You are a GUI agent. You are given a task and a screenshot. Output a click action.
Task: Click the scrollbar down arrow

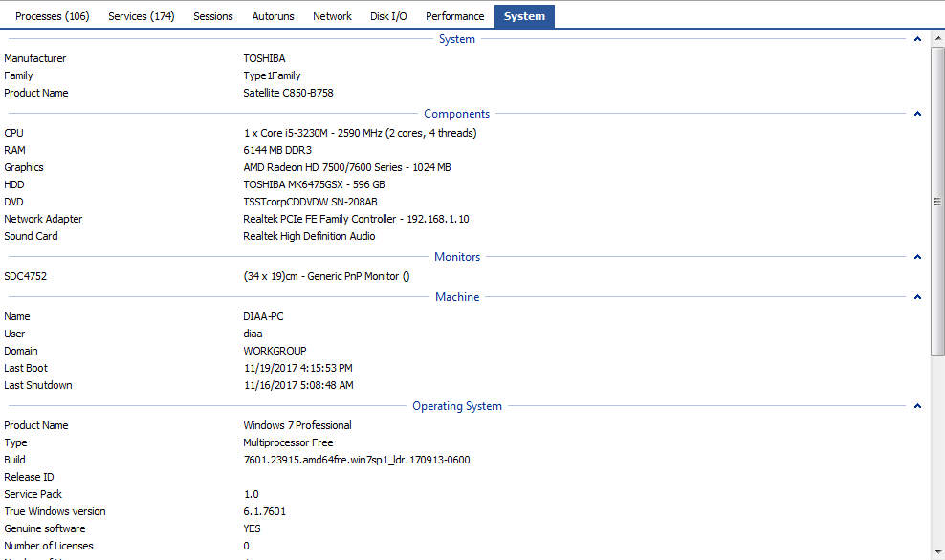point(937,551)
